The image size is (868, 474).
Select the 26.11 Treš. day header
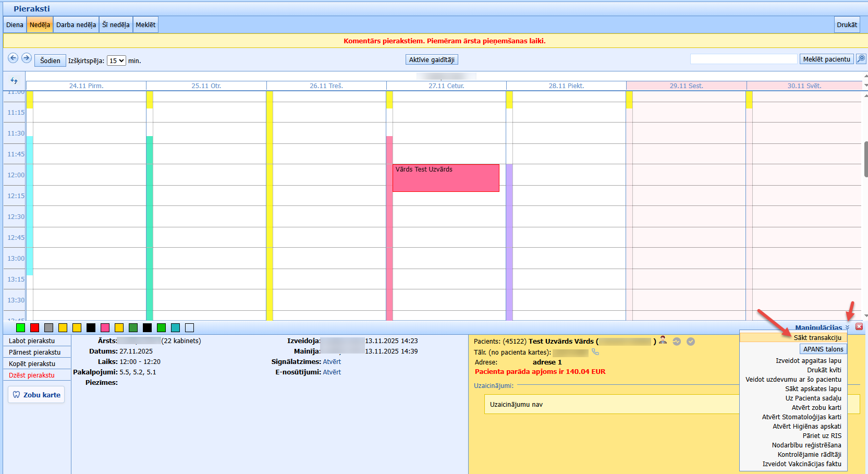click(x=326, y=86)
